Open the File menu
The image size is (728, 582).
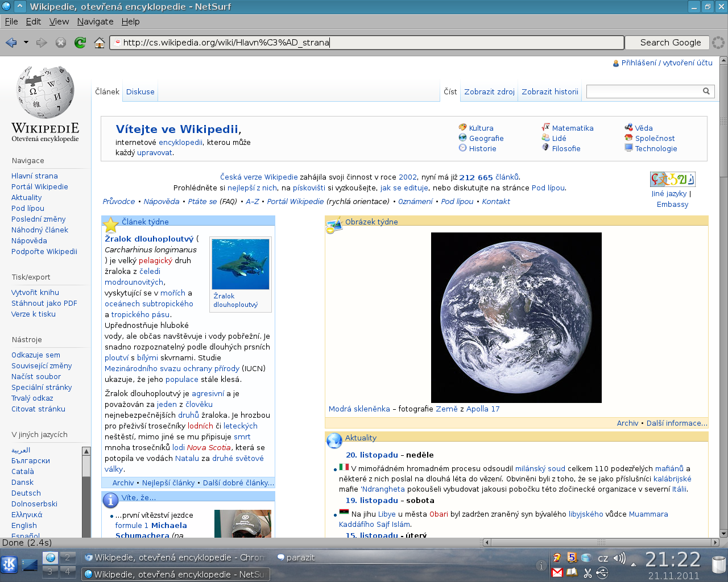[x=11, y=22]
